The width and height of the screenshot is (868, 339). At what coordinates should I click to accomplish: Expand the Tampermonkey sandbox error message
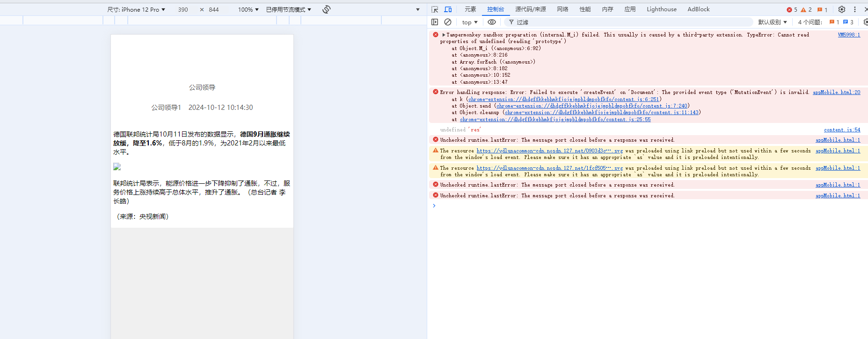(444, 35)
